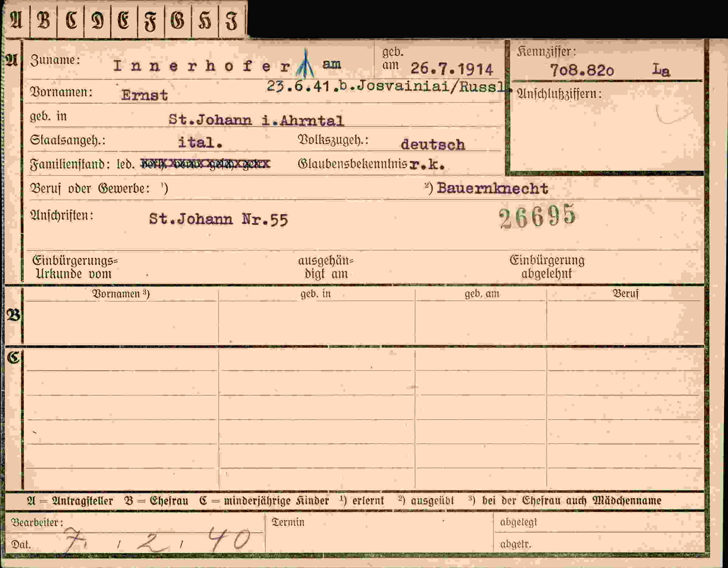728x568 pixels.
Task: Click the address "St.Johann Nr.55"
Action: 218,219
